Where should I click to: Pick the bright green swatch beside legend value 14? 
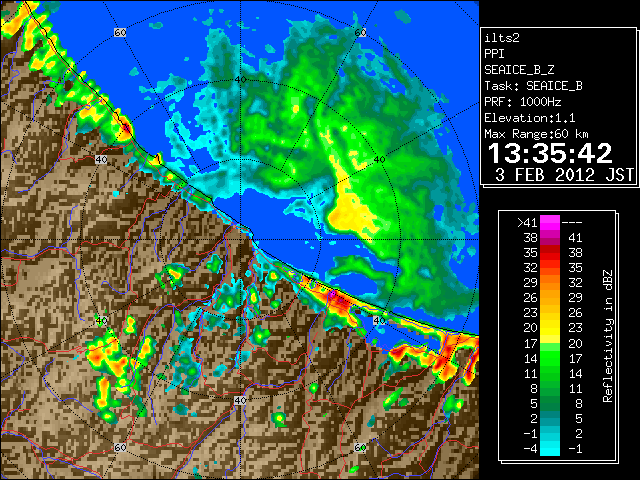tap(550, 358)
